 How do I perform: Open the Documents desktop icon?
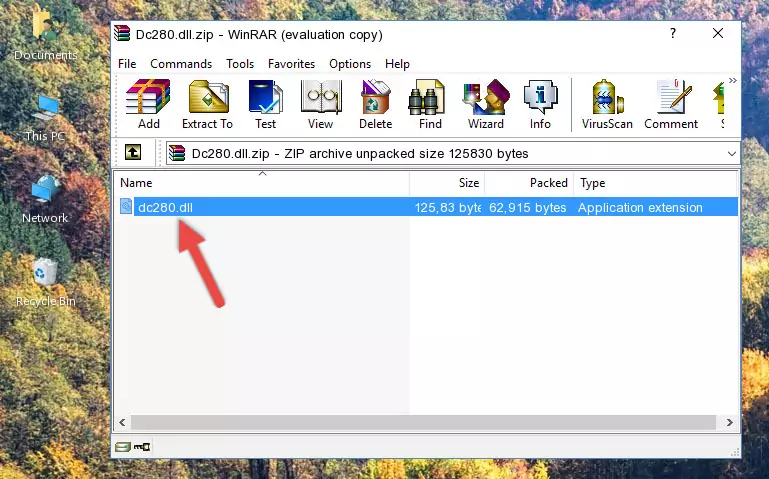tap(45, 34)
